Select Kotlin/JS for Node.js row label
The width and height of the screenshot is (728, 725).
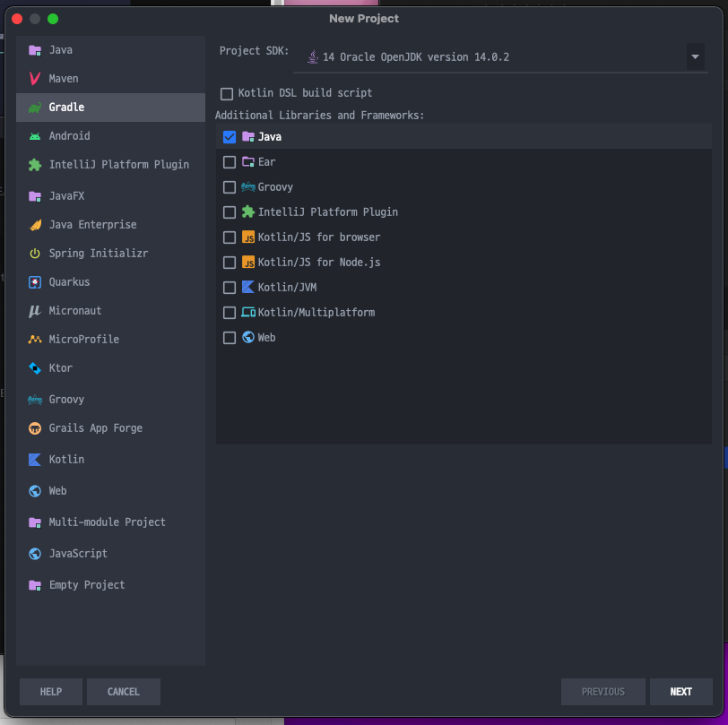[319, 263]
